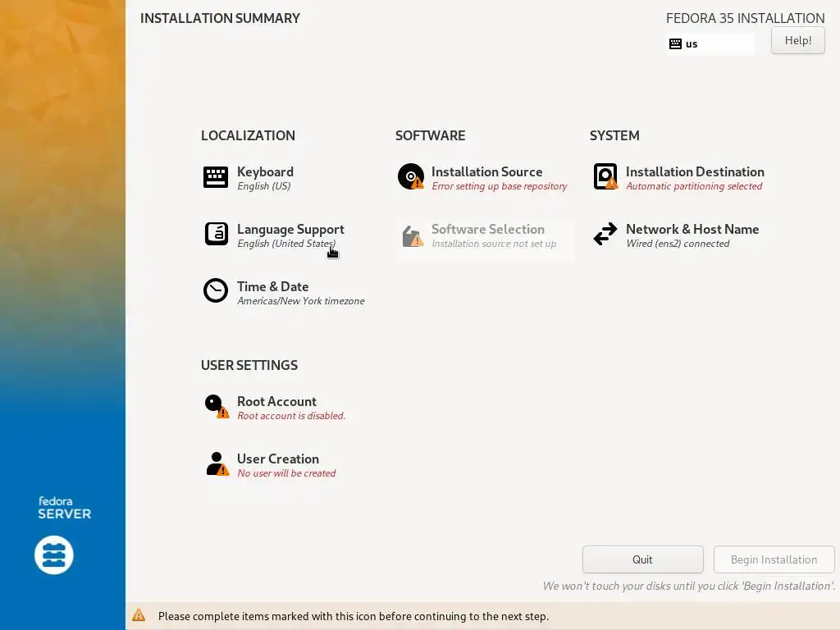Click 'Automatic partitioning selected' status text

[694, 186]
